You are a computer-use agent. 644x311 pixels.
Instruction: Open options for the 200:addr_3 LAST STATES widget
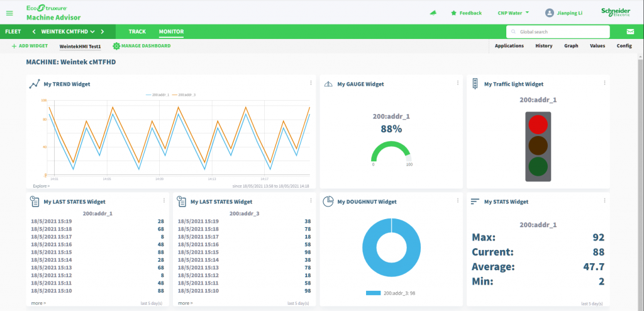coord(311,200)
